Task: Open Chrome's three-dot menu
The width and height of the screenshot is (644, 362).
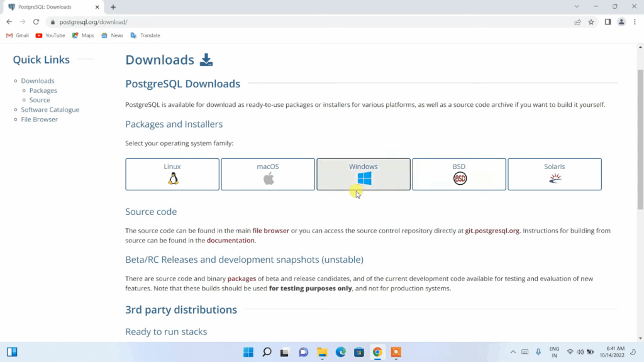Action: point(635,22)
